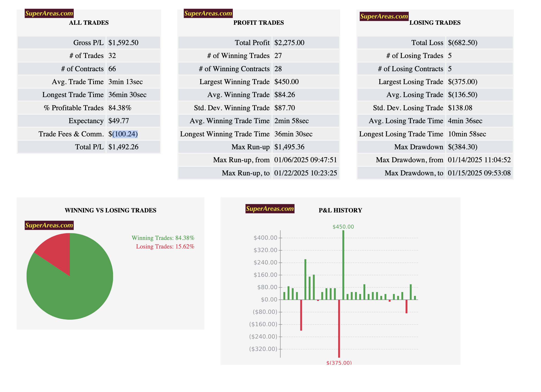The image size is (541, 392).
Task: Click the Losing Trades: 15.62% legend entry
Action: click(165, 247)
